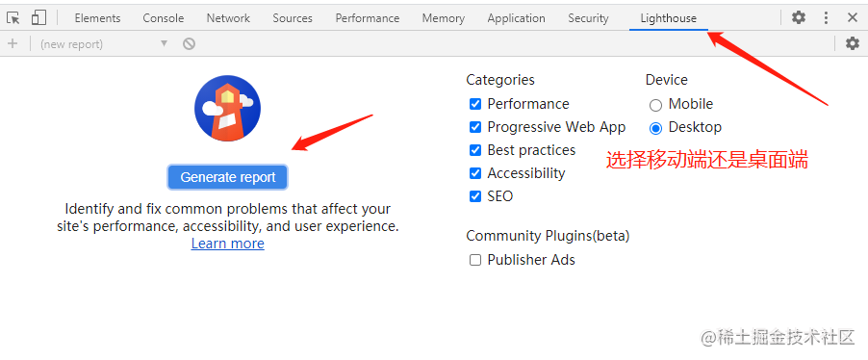Select the Desktop device radio button
The height and width of the screenshot is (360, 868).
coord(656,128)
